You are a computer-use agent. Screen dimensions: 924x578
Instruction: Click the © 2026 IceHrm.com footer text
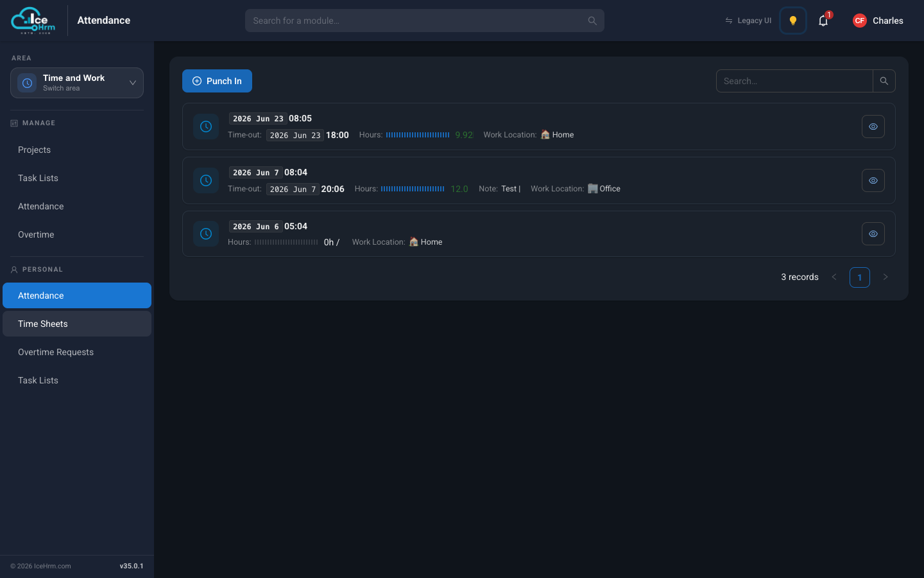pos(40,566)
